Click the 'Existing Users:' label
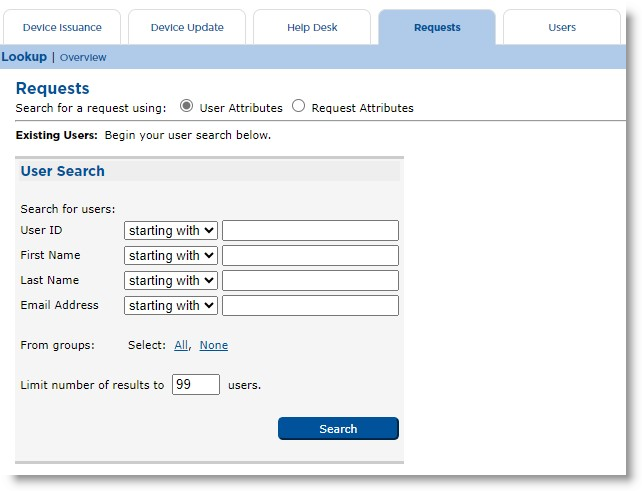Image resolution: width=642 pixels, height=491 pixels. 57,135
